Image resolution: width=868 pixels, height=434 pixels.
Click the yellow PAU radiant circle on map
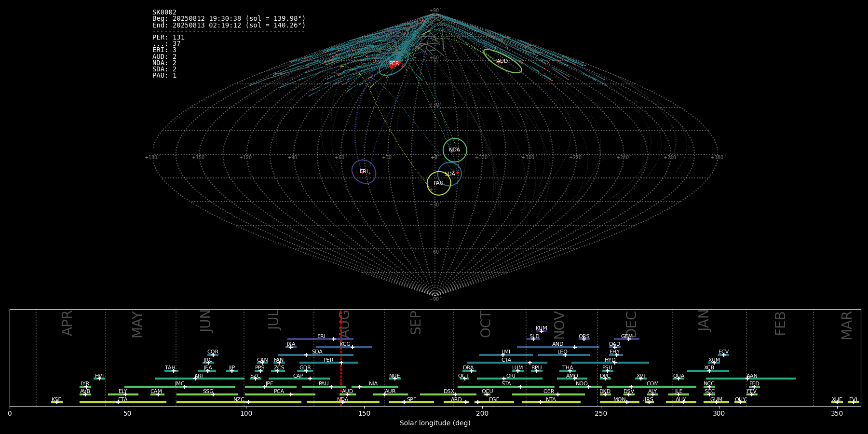[439, 183]
